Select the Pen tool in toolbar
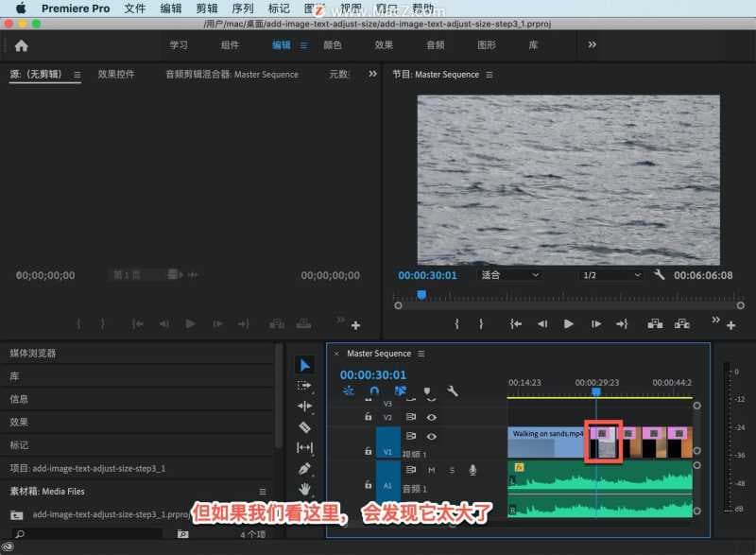756x555 pixels. click(x=304, y=468)
